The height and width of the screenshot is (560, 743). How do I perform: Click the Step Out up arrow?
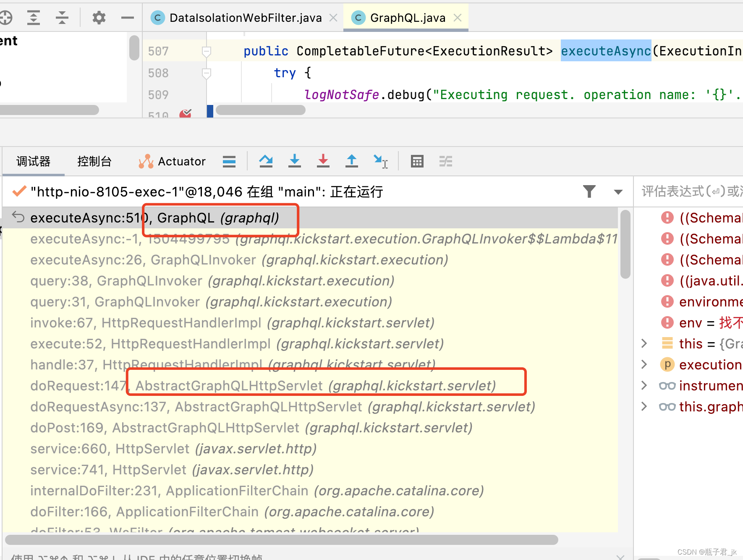point(351,161)
